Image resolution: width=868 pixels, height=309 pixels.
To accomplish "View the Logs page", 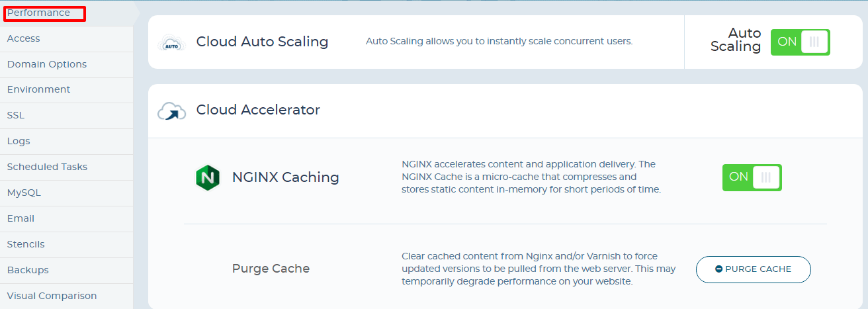I will (19, 141).
